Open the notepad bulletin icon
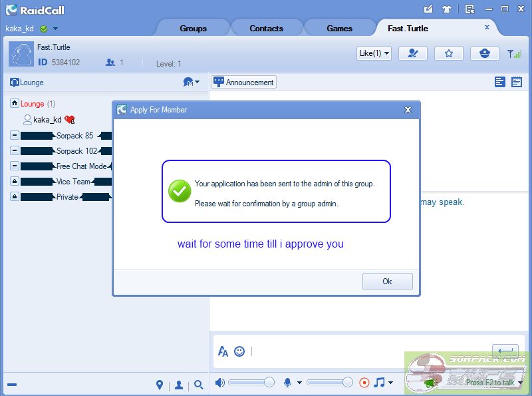Screen dimensions: 532x396 point(517,82)
